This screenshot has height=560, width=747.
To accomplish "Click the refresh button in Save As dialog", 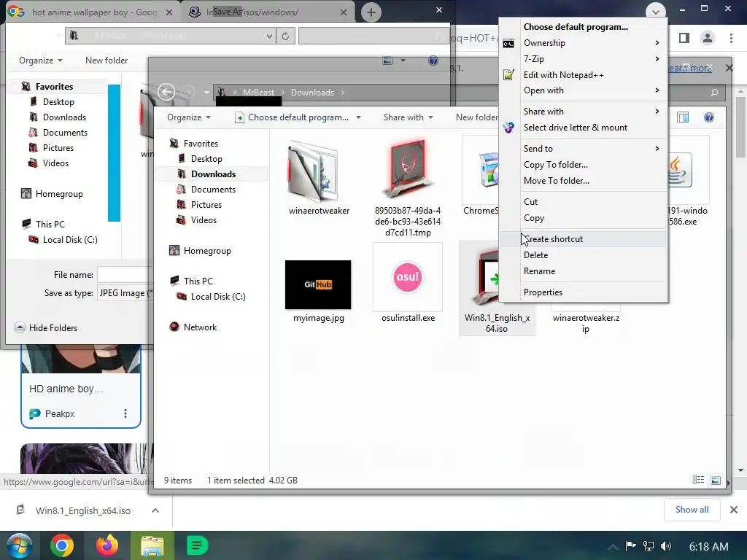I will 285,36.
